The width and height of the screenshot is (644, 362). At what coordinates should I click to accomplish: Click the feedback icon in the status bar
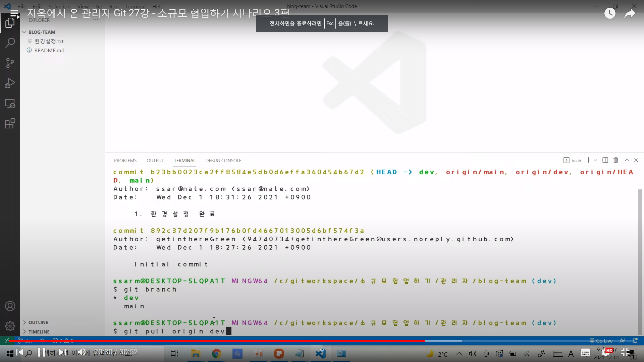pos(623,341)
